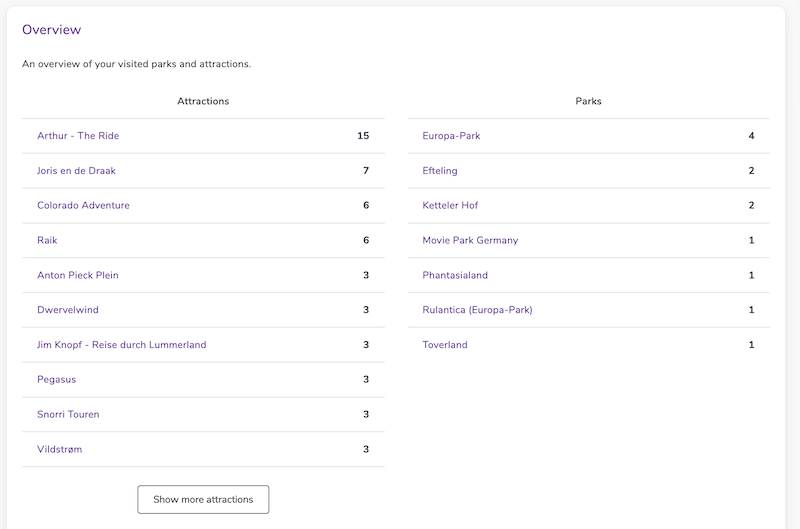The image size is (800, 529).
Task: Click the Pegasus attraction link
Action: tap(57, 380)
